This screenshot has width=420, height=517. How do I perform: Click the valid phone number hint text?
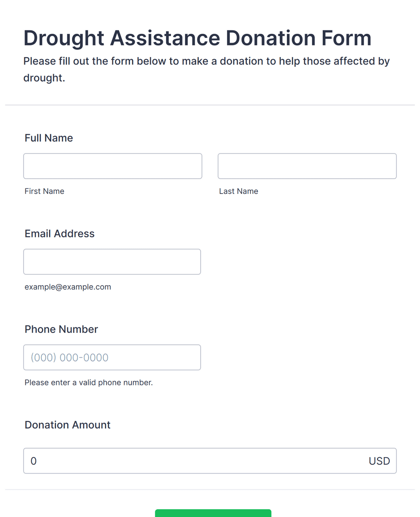(x=89, y=383)
